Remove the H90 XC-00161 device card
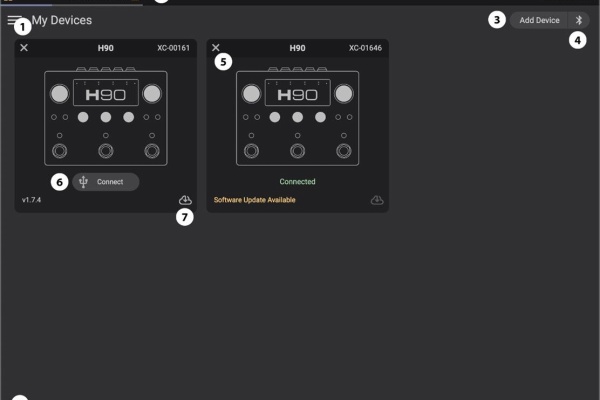 pyautogui.click(x=24, y=47)
